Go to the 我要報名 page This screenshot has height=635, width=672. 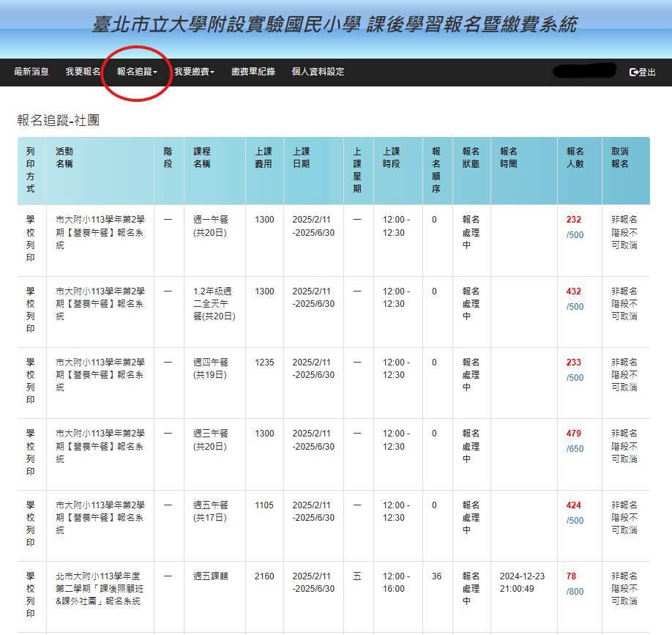point(83,72)
